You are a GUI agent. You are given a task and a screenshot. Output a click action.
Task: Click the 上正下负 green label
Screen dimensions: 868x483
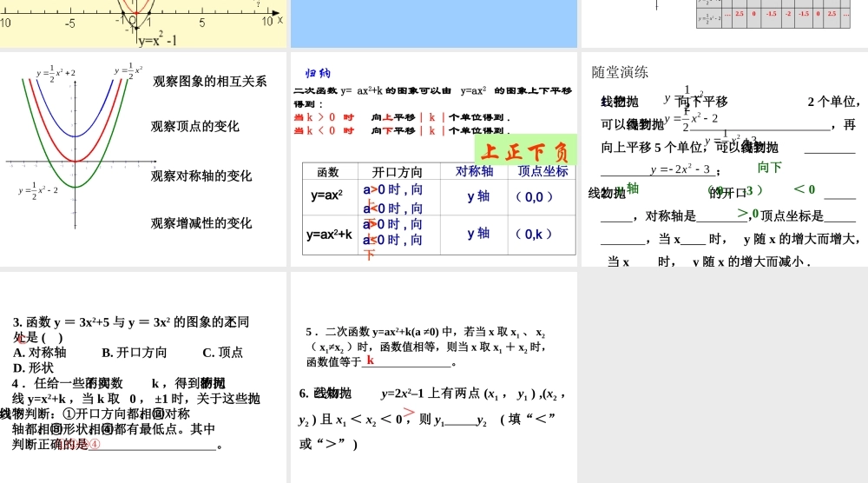coord(525,150)
